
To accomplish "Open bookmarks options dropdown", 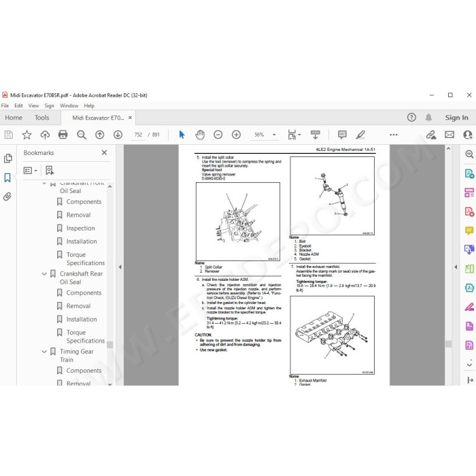I will pyautogui.click(x=31, y=170).
